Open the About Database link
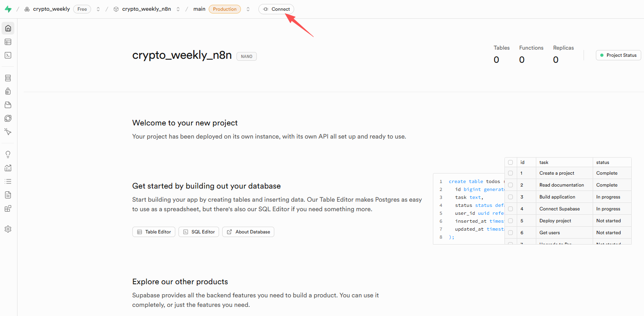The width and height of the screenshot is (644, 316). 248,232
